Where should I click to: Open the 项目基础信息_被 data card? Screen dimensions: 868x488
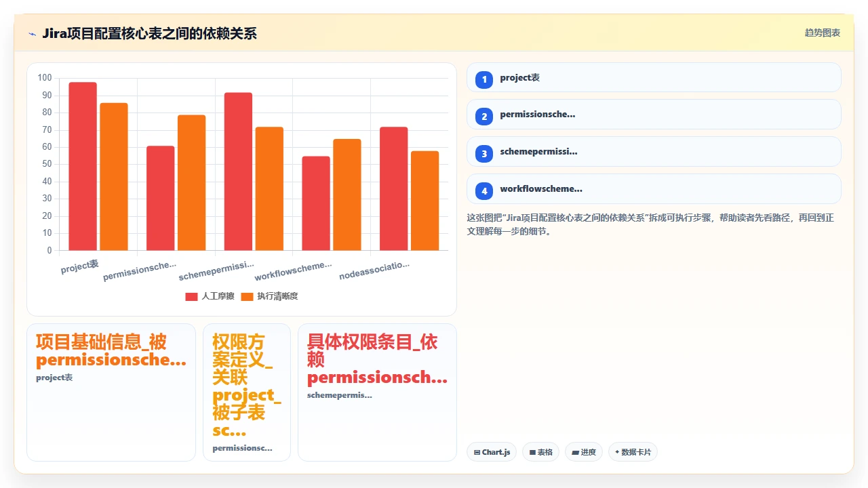click(x=111, y=392)
